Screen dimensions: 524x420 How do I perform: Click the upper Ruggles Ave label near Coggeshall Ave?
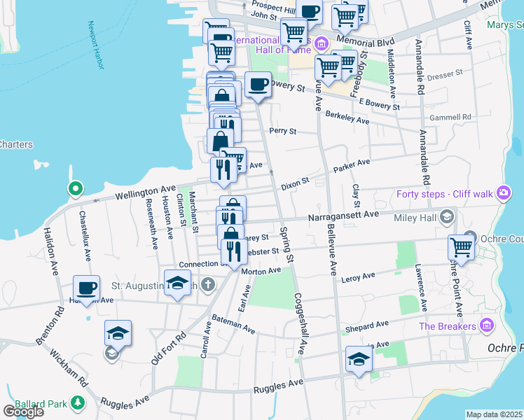(278, 386)
